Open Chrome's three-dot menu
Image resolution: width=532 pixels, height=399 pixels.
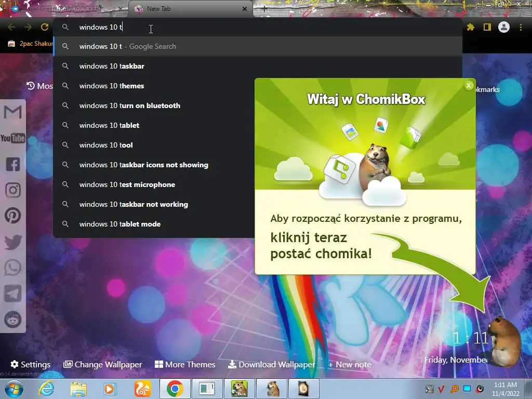click(521, 27)
